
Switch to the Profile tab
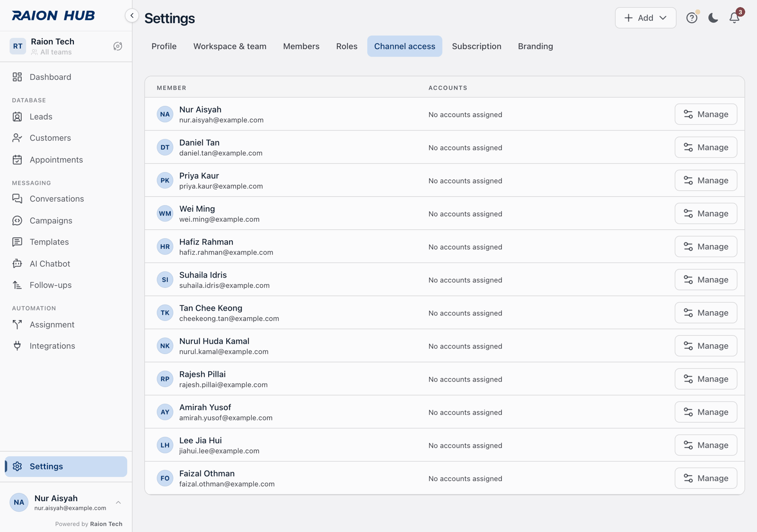164,46
